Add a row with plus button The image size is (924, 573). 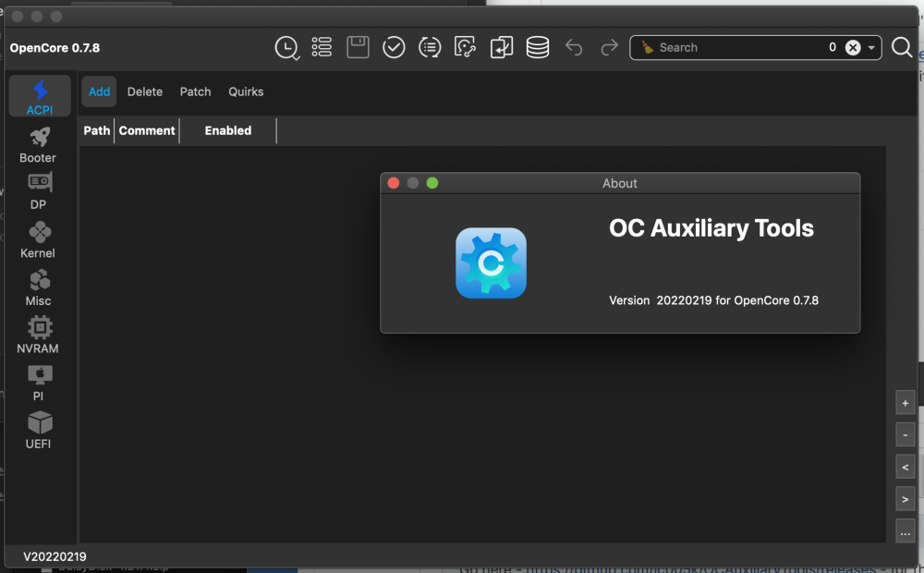906,403
